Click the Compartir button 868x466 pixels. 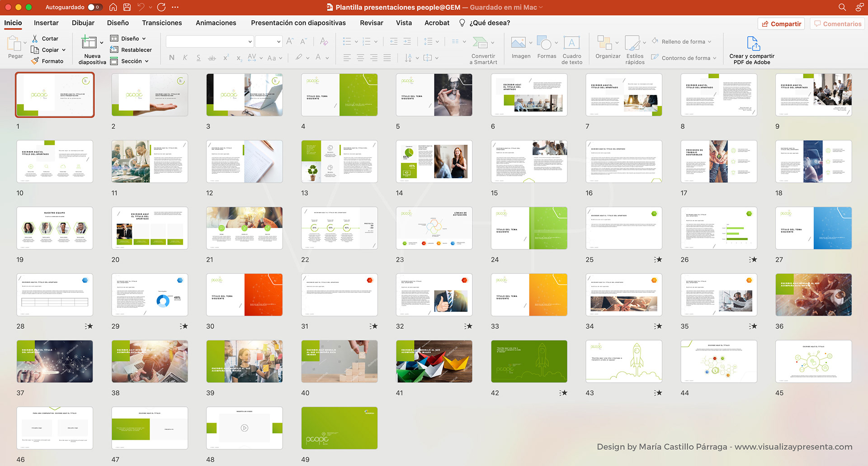pos(781,24)
